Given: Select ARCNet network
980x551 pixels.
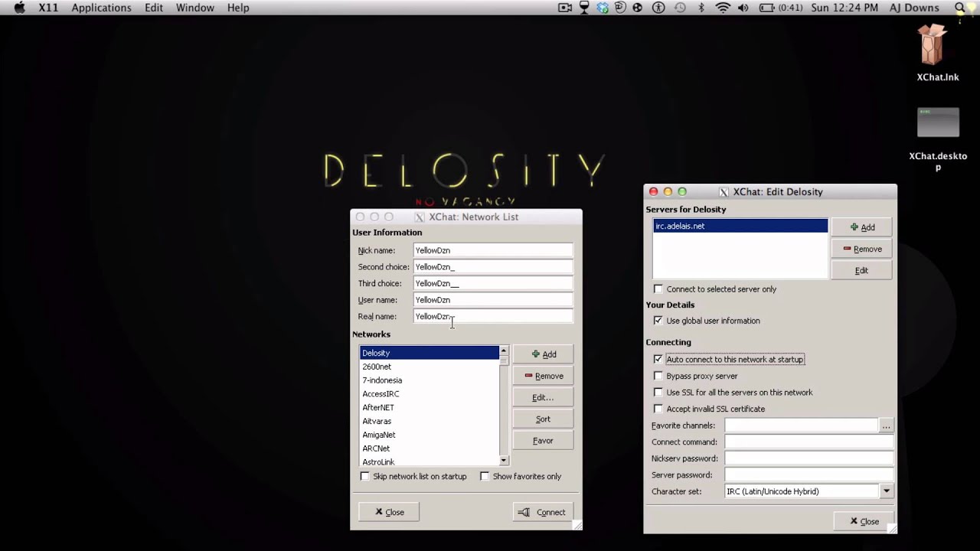Looking at the screenshot, I should [x=430, y=448].
